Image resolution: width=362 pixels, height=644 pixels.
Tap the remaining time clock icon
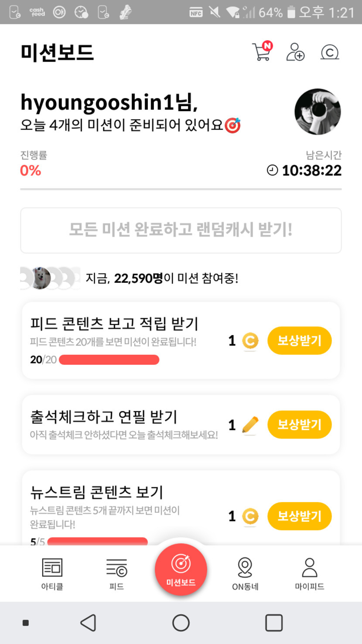[x=272, y=171]
